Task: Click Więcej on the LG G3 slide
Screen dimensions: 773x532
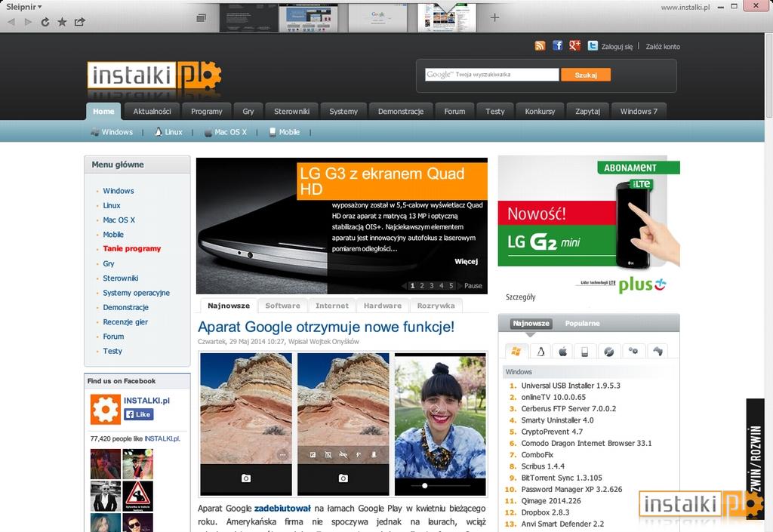Action: coord(466,262)
